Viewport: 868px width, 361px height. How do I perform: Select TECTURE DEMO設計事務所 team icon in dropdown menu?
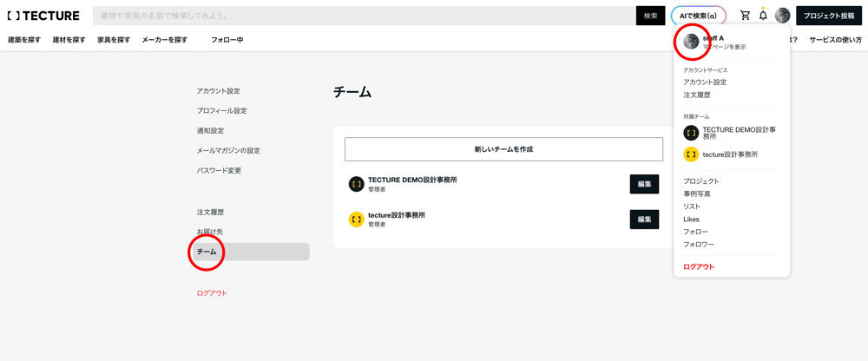[691, 133]
